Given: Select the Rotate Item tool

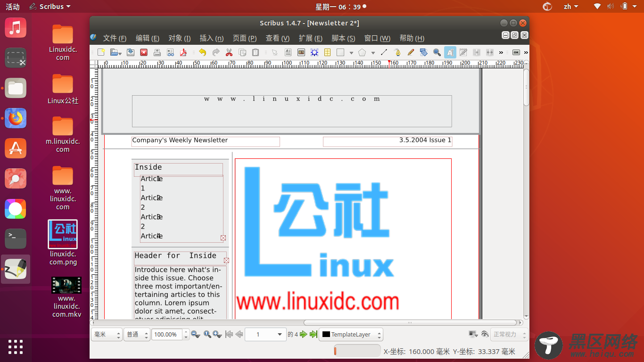Looking at the screenshot, I should click(423, 52).
